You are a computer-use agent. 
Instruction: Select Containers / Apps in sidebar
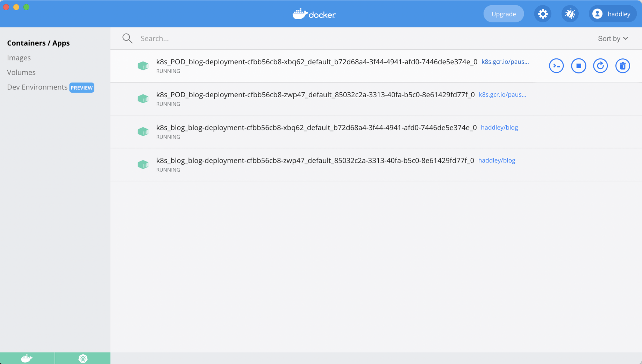[38, 43]
